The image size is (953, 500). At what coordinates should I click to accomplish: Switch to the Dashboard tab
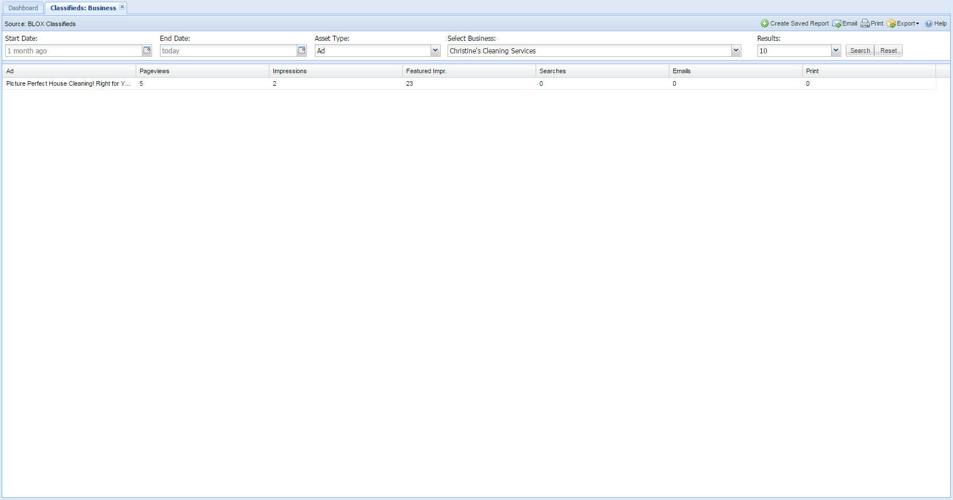(23, 8)
